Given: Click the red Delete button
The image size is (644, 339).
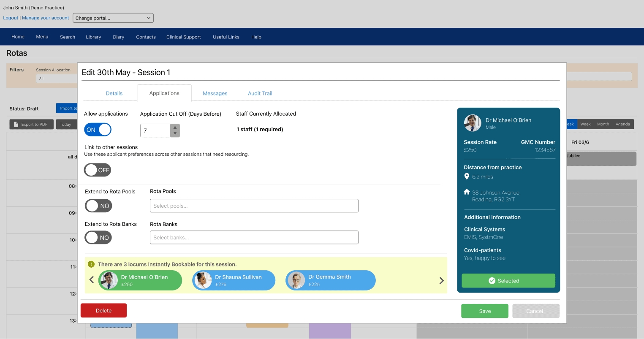Looking at the screenshot, I should (x=103, y=311).
